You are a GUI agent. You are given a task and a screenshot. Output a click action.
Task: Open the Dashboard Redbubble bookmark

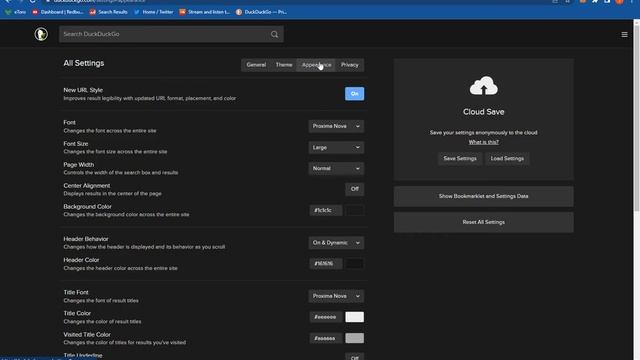click(x=58, y=12)
